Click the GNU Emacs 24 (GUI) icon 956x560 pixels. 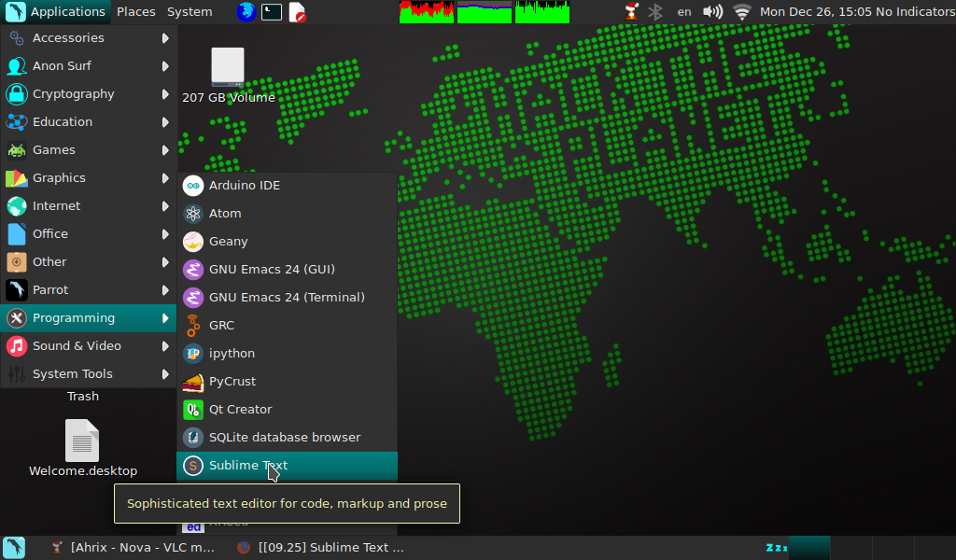[x=193, y=270]
